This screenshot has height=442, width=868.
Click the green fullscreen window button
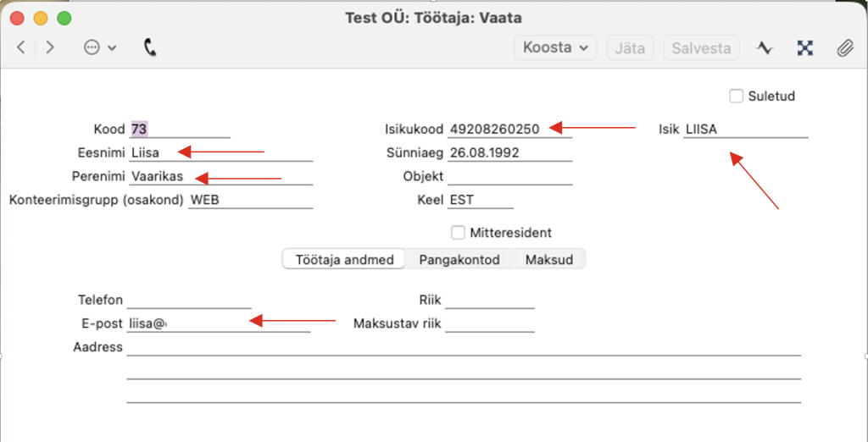coord(64,18)
